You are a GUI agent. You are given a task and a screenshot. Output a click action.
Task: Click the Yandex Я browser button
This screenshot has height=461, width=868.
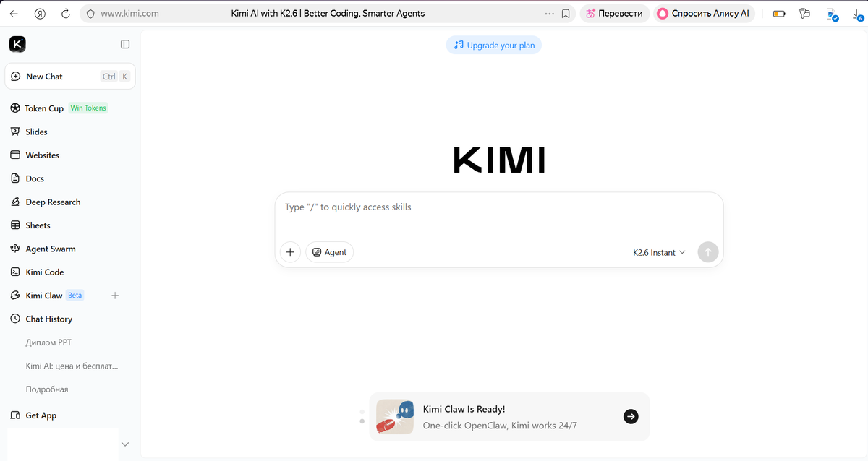[x=41, y=13]
